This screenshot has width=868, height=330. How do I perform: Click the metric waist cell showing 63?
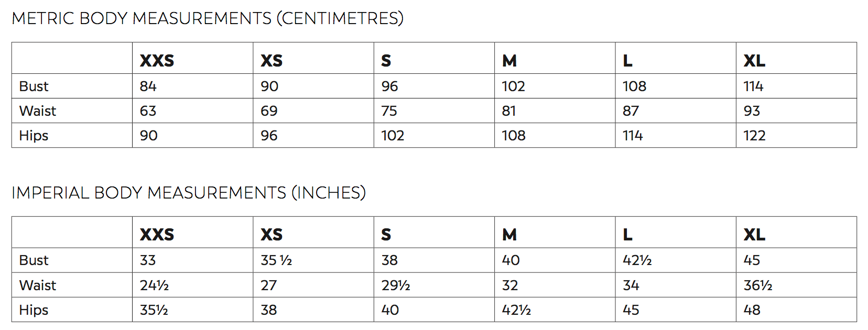(x=148, y=111)
